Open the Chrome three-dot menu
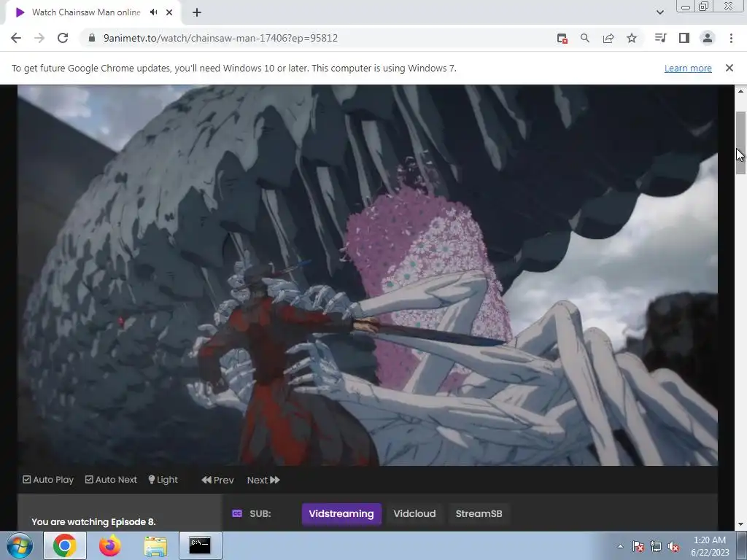 [x=731, y=38]
